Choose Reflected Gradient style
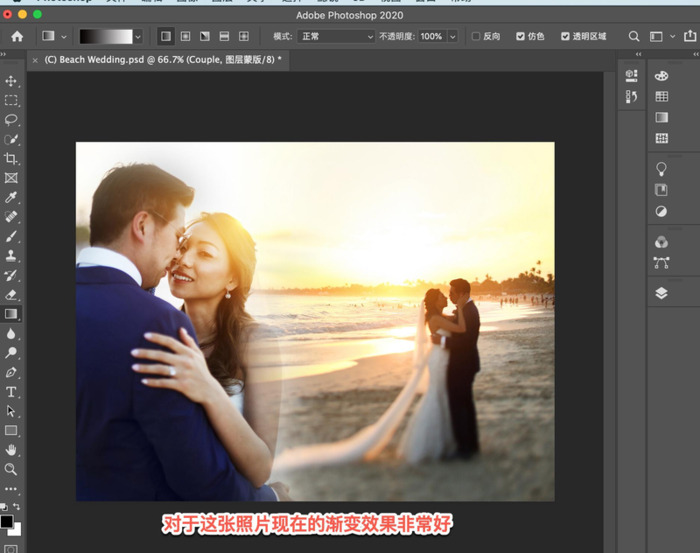 click(224, 36)
